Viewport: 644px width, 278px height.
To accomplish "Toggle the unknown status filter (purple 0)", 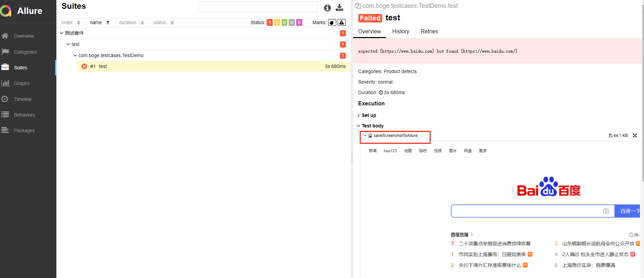I will 299,22.
